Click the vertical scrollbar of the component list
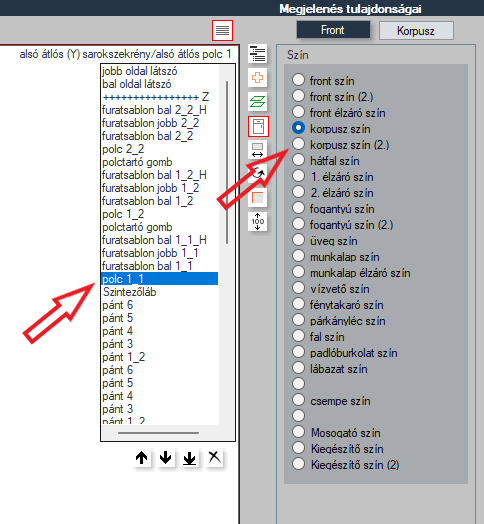The width and height of the screenshot is (484, 524). [x=227, y=162]
